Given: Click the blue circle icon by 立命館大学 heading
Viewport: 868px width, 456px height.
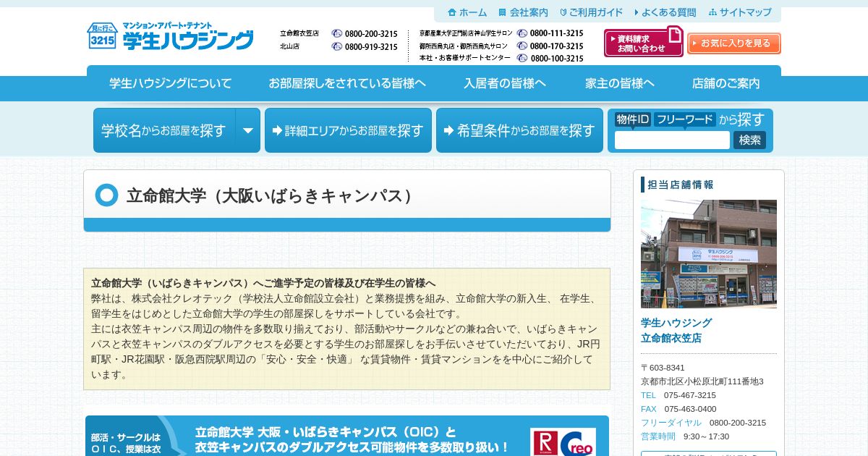Looking at the screenshot, I should point(106,195).
